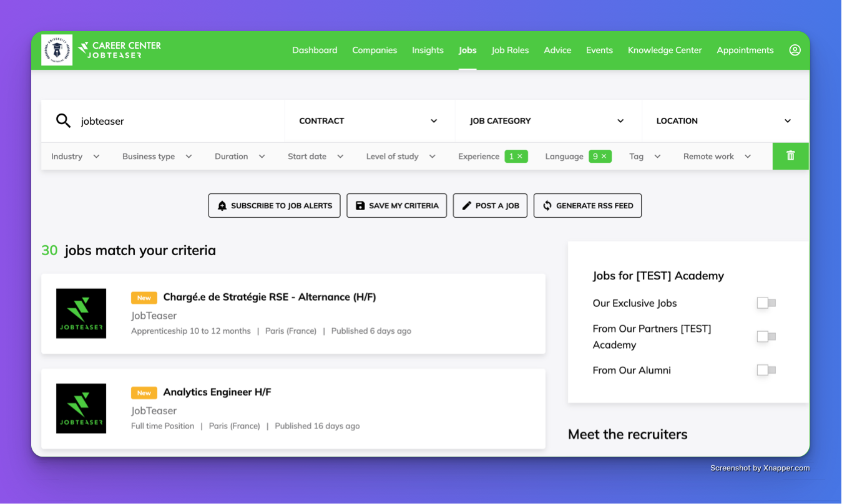Open the user profile icon
The width and height of the screenshot is (842, 504).
pyautogui.click(x=795, y=50)
